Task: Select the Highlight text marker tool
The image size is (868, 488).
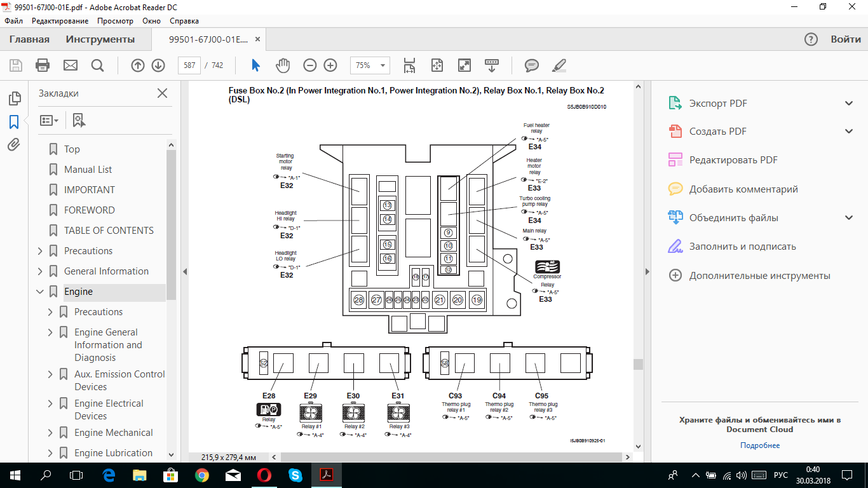Action: coord(559,65)
